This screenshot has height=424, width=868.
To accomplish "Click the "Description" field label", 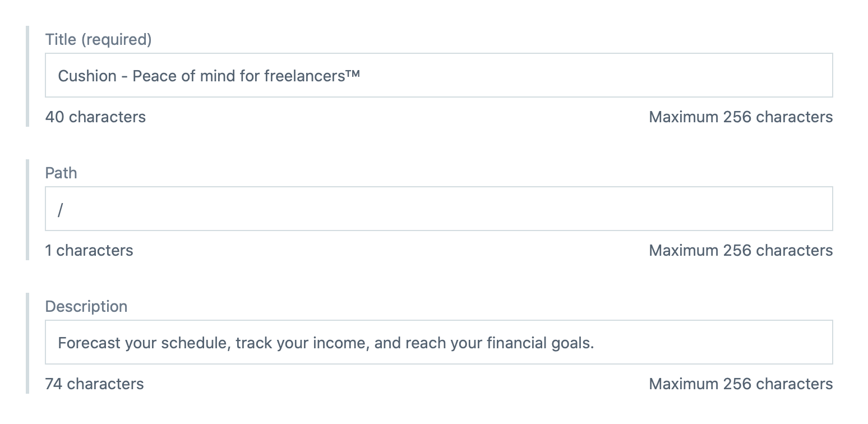I will tap(86, 306).
